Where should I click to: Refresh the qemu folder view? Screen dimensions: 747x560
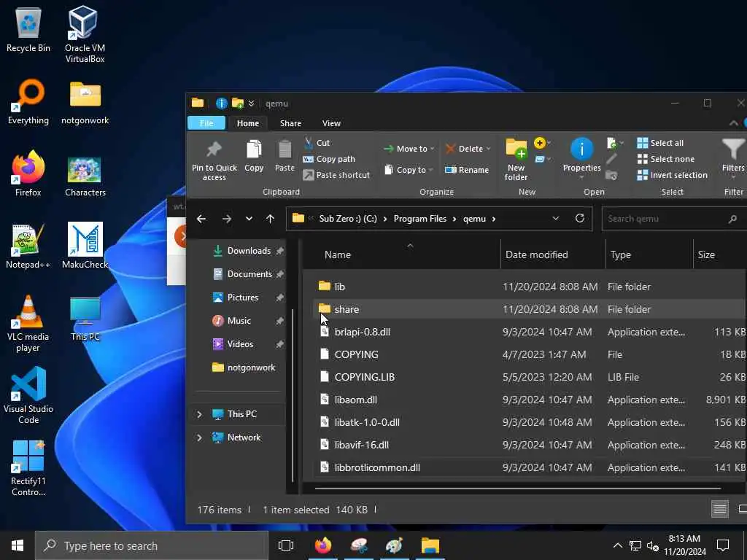580,218
